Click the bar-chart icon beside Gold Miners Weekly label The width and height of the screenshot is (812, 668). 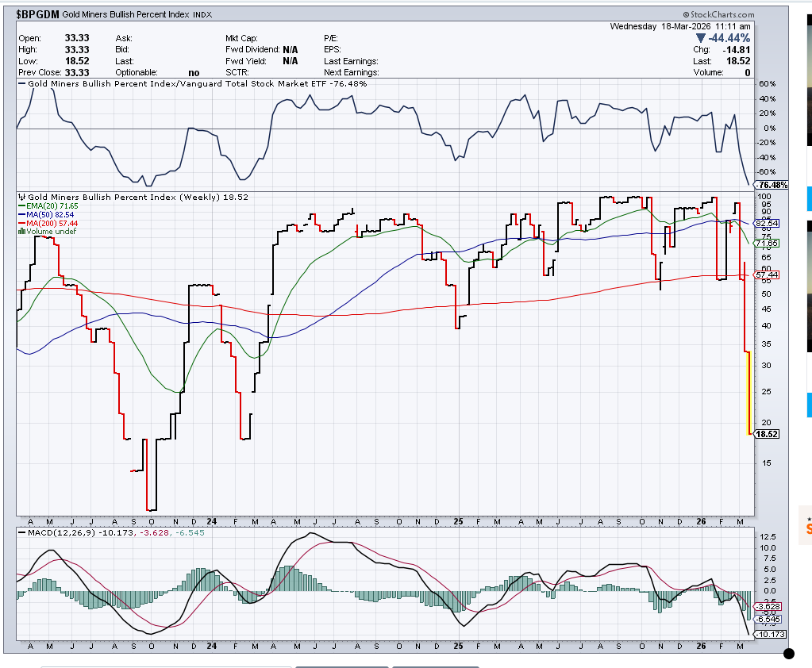(x=22, y=197)
